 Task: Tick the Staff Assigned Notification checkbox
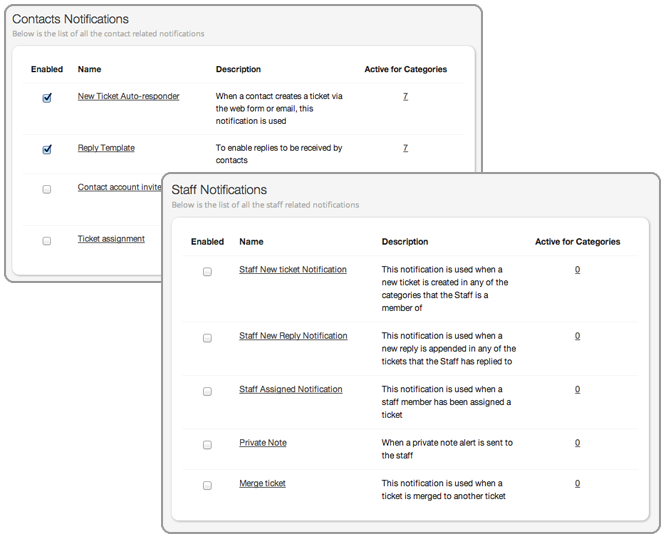207,391
